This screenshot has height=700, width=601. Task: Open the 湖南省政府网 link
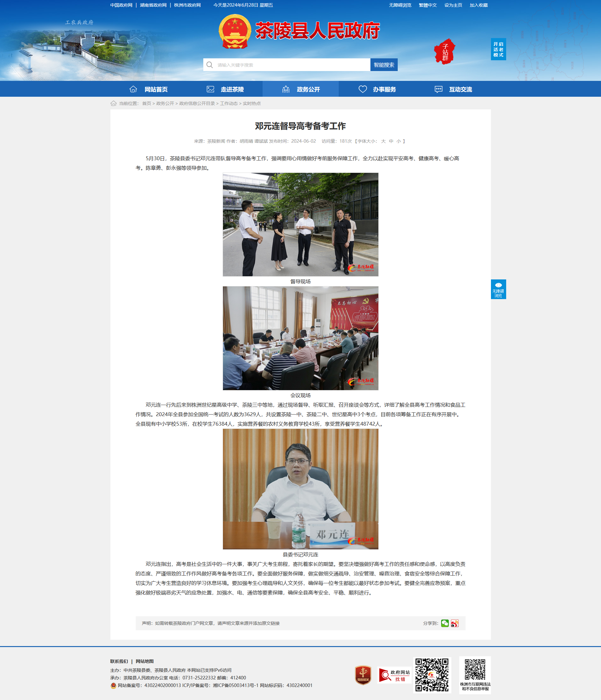tap(154, 5)
